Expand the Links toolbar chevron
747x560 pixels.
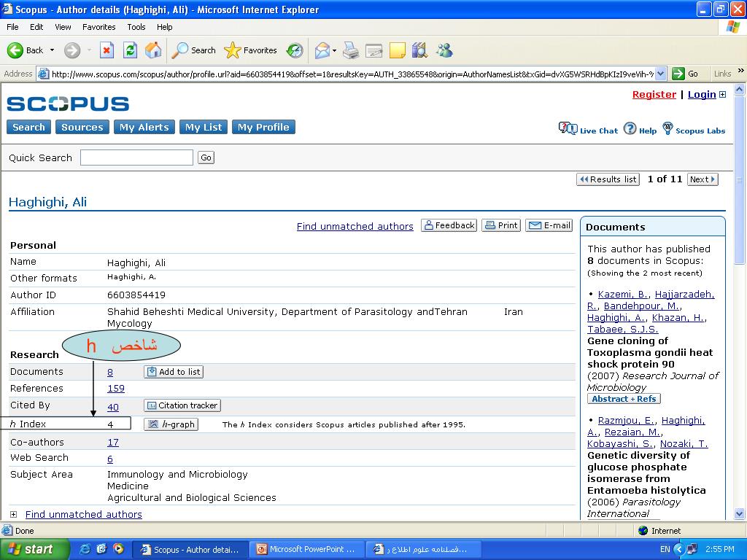[741, 71]
